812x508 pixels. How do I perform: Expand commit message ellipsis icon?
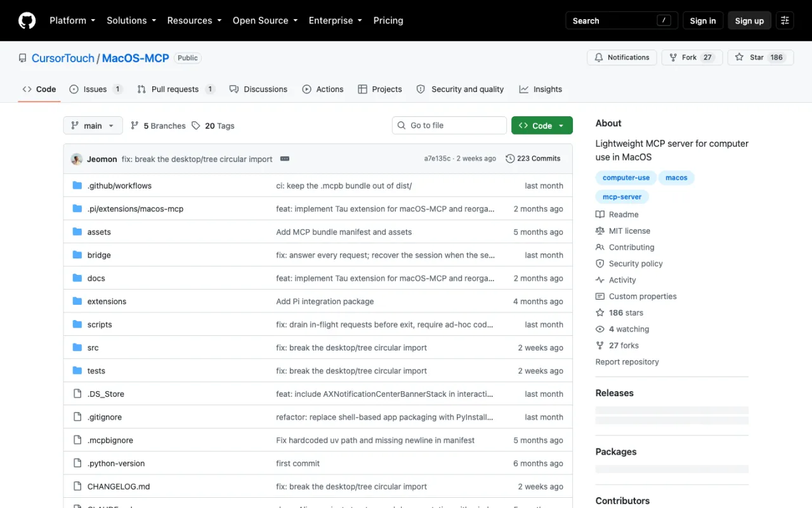pos(285,159)
